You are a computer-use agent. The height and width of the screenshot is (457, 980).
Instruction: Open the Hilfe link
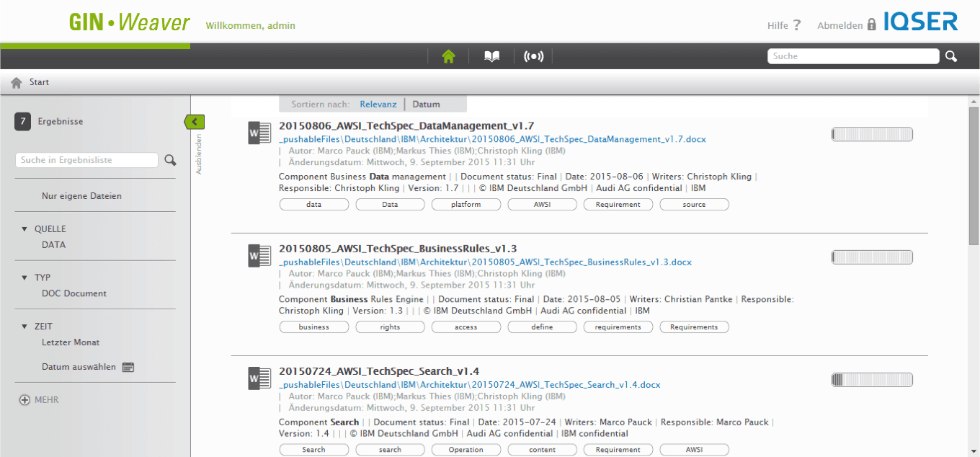(778, 25)
